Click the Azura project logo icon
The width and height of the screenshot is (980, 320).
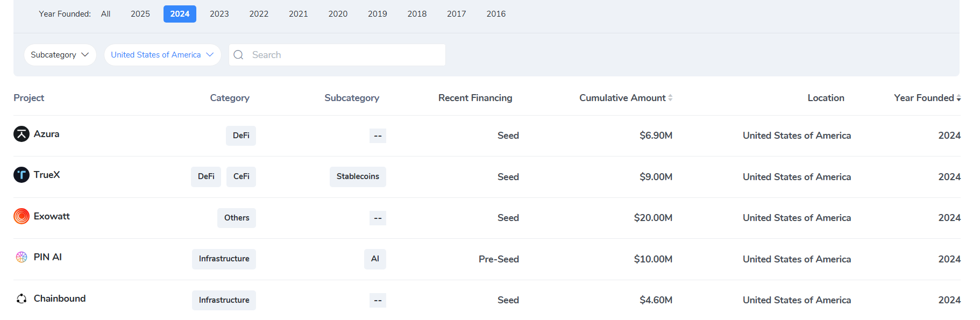[22, 134]
